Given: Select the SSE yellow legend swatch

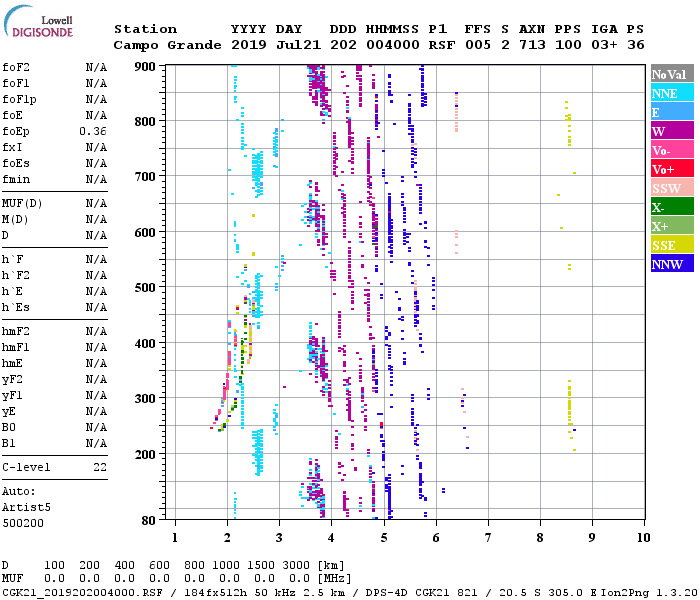Looking at the screenshot, I should click(672, 245).
